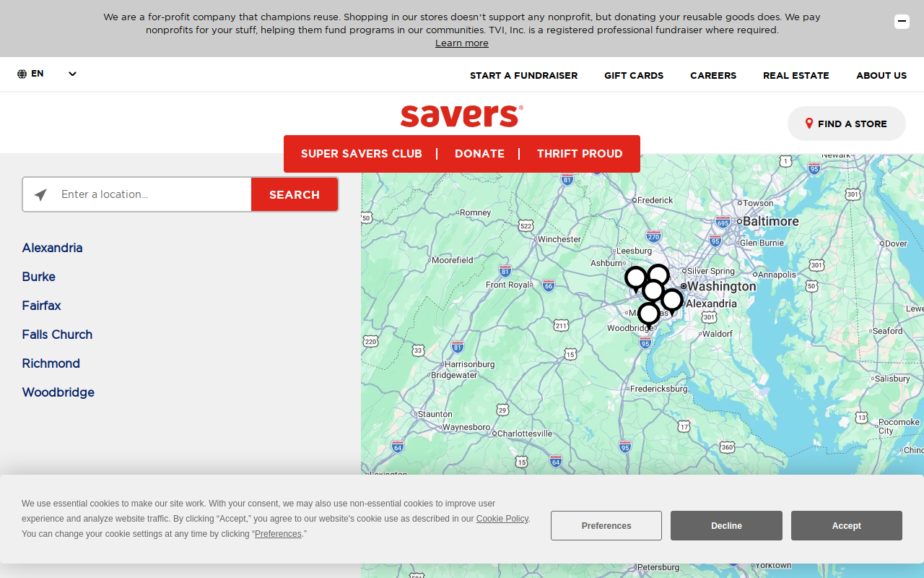924x578 pixels.
Task: Click Waldorf on the map
Action: click(x=718, y=334)
